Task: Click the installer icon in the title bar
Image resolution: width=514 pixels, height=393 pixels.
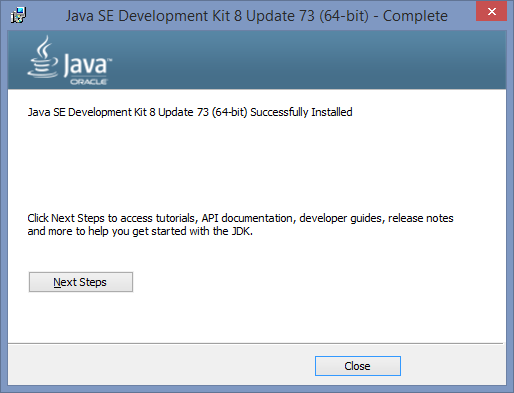Action: click(x=18, y=15)
